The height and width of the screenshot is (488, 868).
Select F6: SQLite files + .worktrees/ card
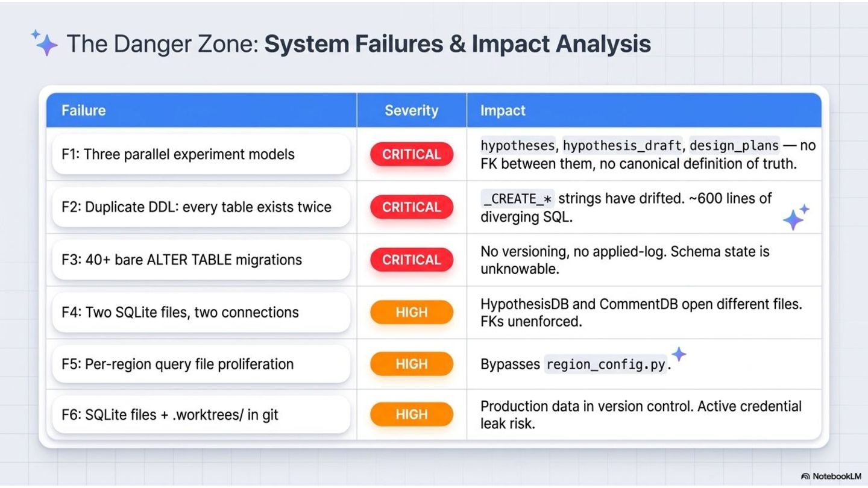tap(201, 414)
